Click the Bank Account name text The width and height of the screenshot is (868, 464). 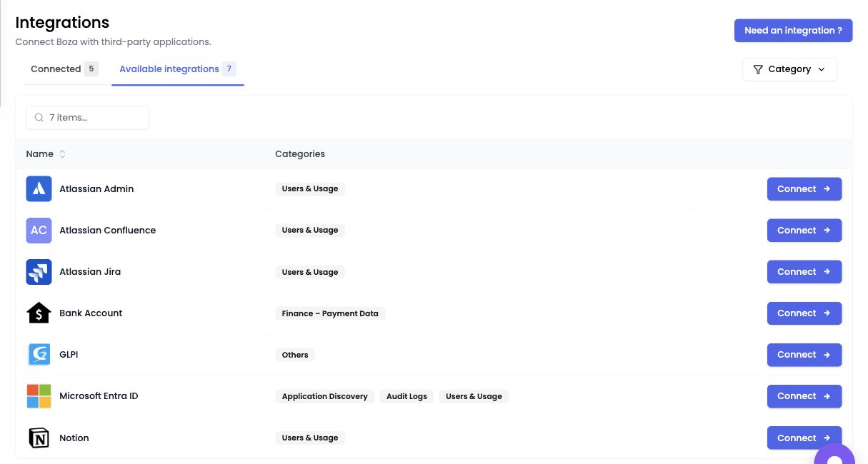pos(91,313)
